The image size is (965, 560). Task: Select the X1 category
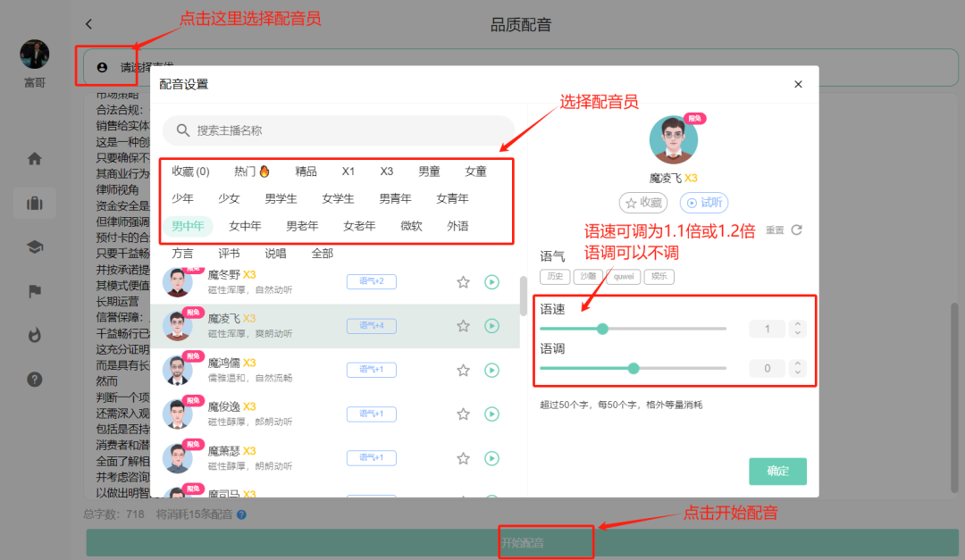pyautogui.click(x=348, y=171)
